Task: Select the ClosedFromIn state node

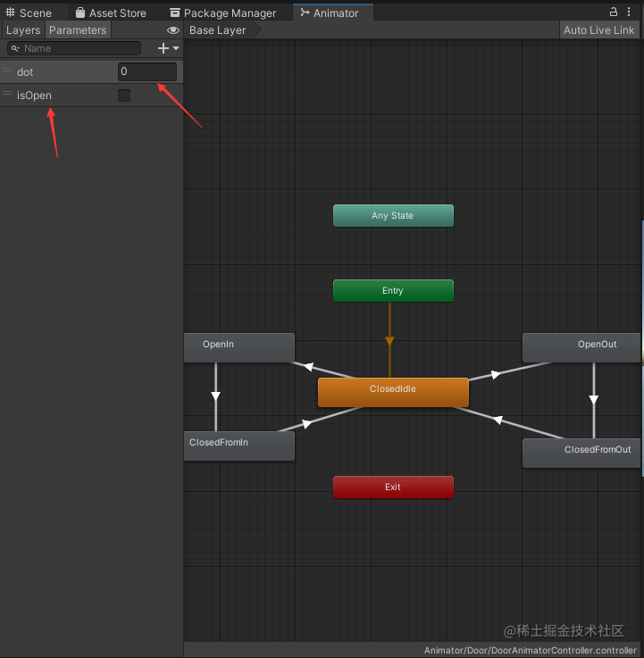Action: pos(238,446)
